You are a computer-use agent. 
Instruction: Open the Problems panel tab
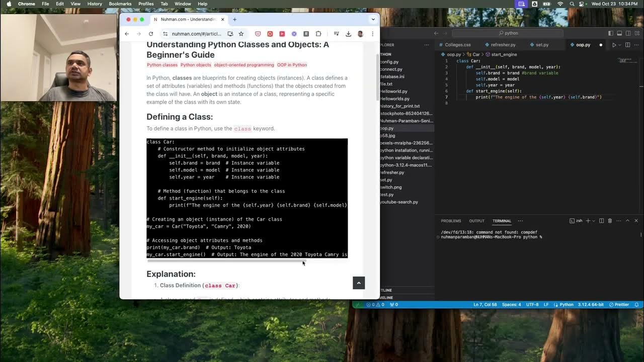click(451, 221)
